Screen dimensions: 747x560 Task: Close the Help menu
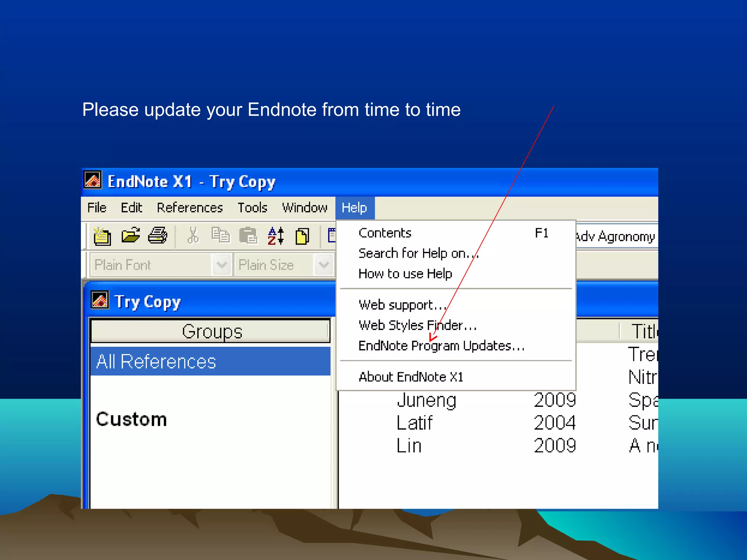click(355, 208)
